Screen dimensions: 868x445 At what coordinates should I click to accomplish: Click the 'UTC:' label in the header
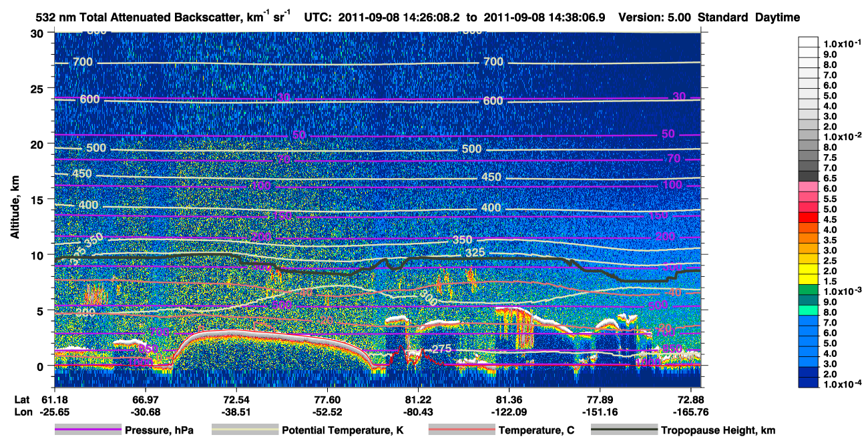click(x=318, y=17)
